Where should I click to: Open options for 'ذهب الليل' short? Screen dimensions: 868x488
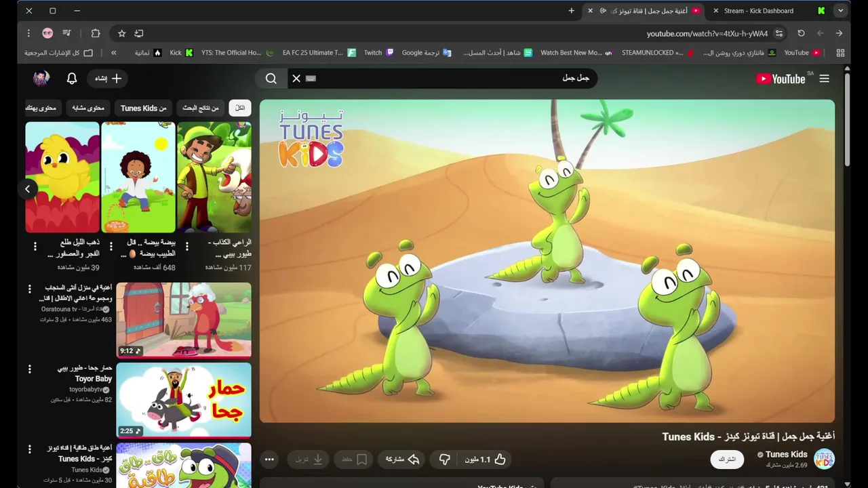(35, 247)
